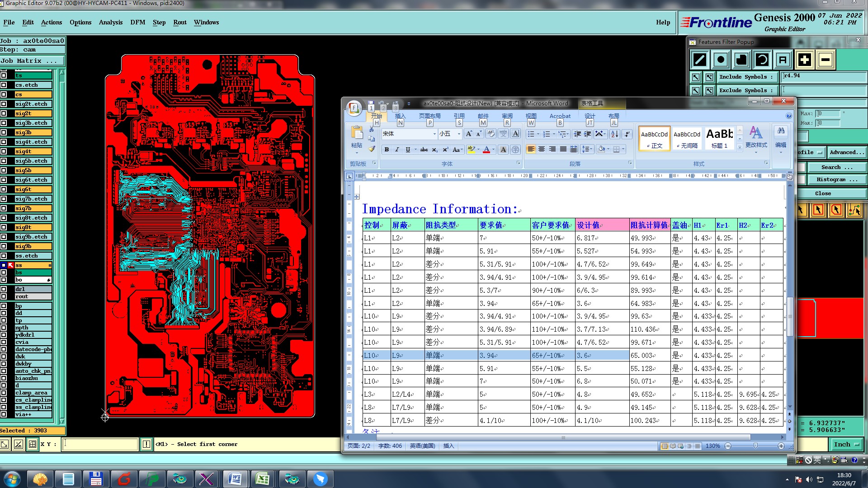This screenshot has width=868, height=488.
Task: Click the Histogram button
Action: pyautogui.click(x=836, y=179)
